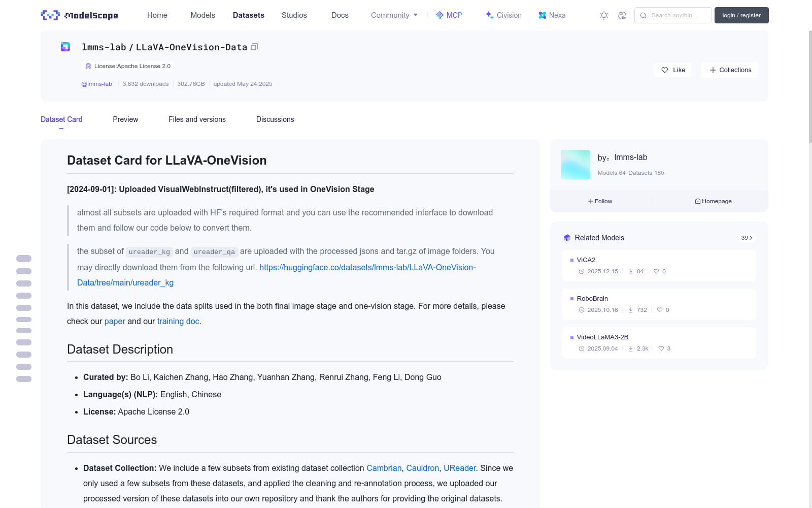This screenshot has width=812, height=508.
Task: Click the "Datasets 185" count text
Action: pyautogui.click(x=646, y=173)
